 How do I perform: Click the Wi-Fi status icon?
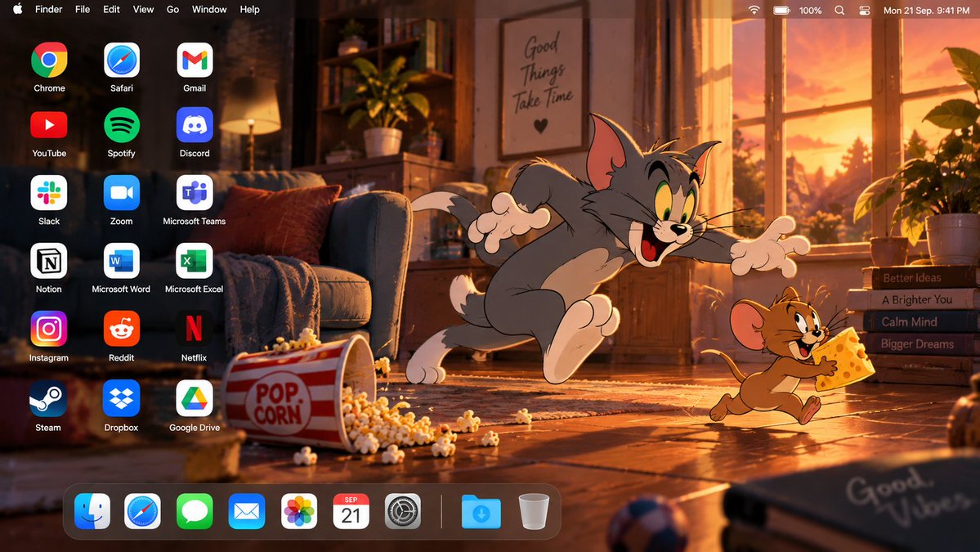point(754,10)
